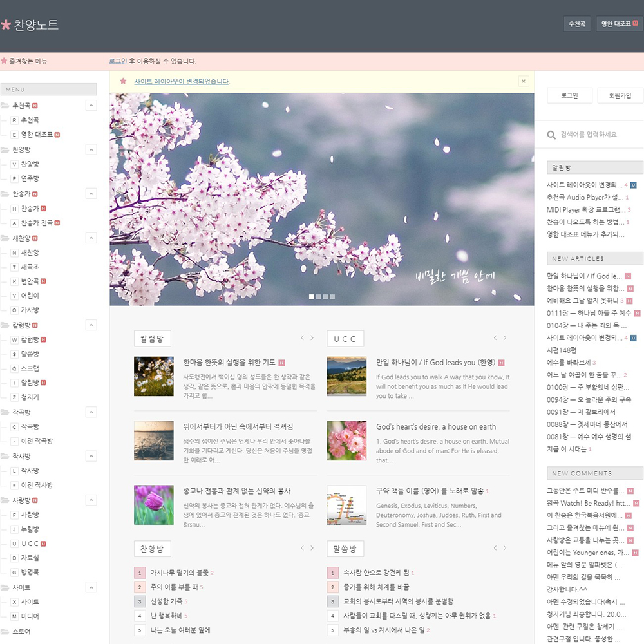Click the 로그인 button in sidebar

click(x=569, y=95)
